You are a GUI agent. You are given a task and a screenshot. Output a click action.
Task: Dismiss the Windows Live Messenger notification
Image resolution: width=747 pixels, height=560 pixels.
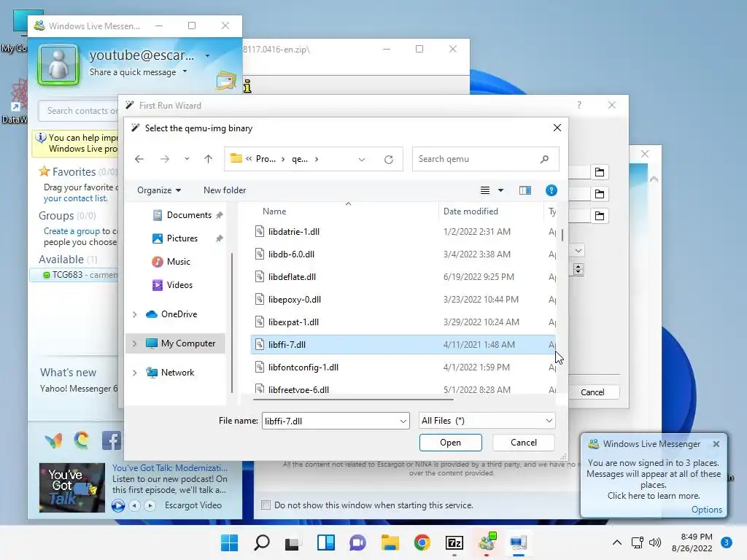click(x=716, y=444)
